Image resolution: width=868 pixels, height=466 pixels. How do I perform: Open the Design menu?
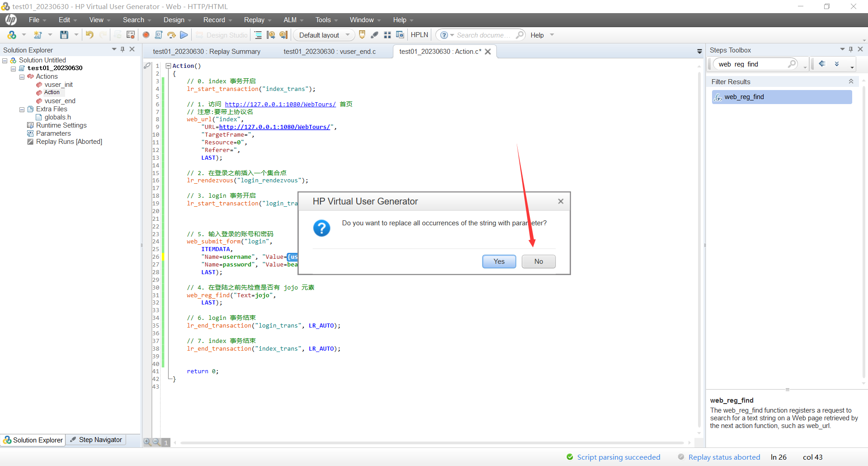point(177,20)
